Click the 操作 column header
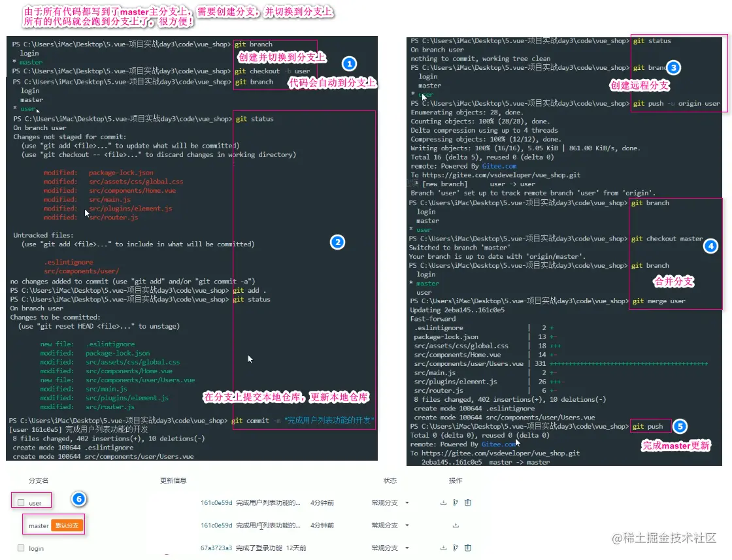Image resolution: width=732 pixels, height=560 pixels. pos(456,480)
